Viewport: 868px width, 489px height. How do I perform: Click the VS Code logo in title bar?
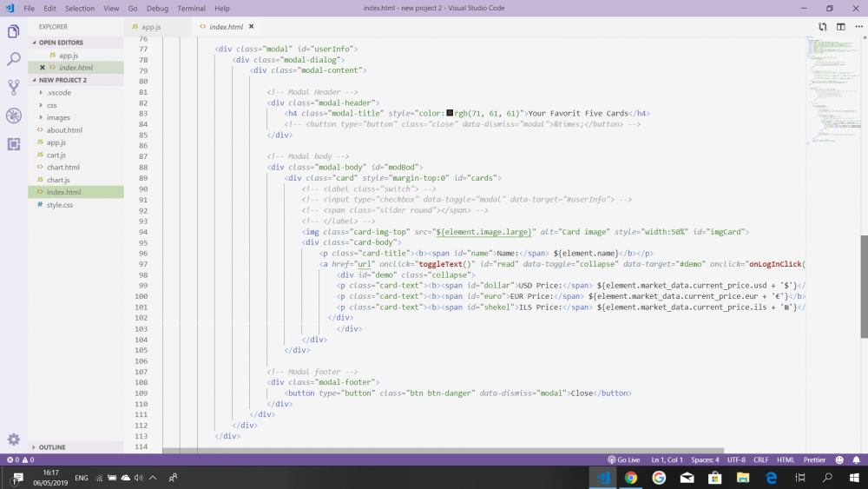(10, 9)
